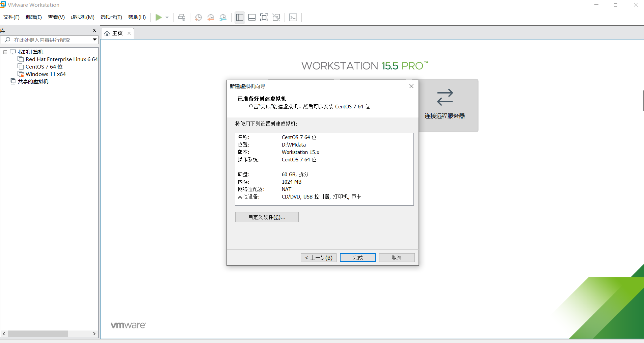Image resolution: width=644 pixels, height=343 pixels.
Task: Click the revert to snapshot toolbar icon
Action: click(x=211, y=18)
